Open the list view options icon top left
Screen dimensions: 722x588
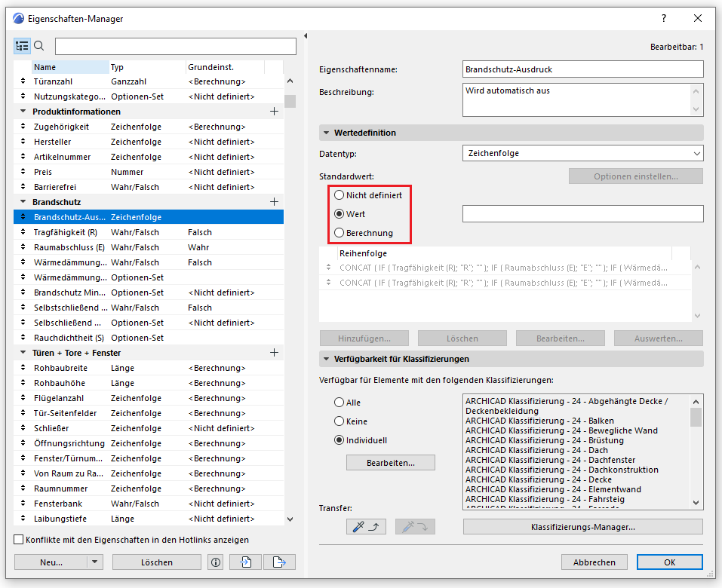coord(22,45)
